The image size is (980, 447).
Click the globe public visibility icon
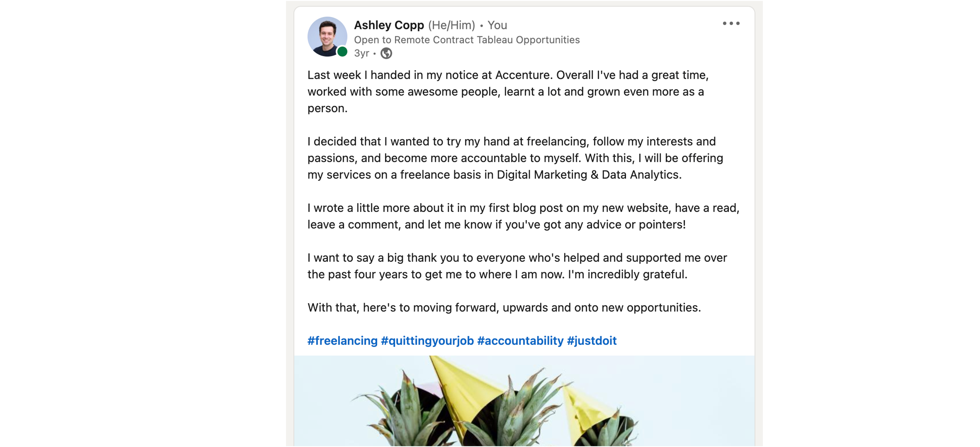point(386,53)
